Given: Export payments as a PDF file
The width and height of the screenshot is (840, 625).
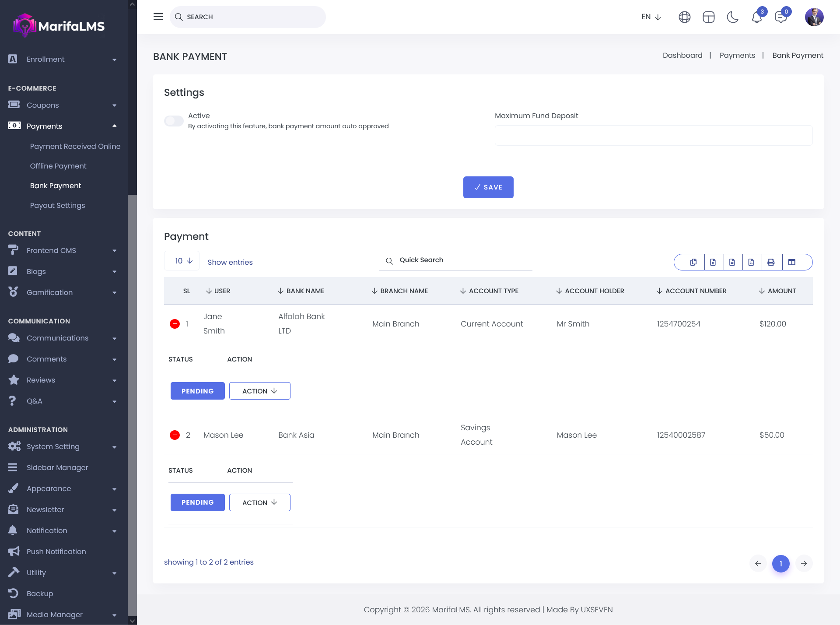Looking at the screenshot, I should coord(751,262).
